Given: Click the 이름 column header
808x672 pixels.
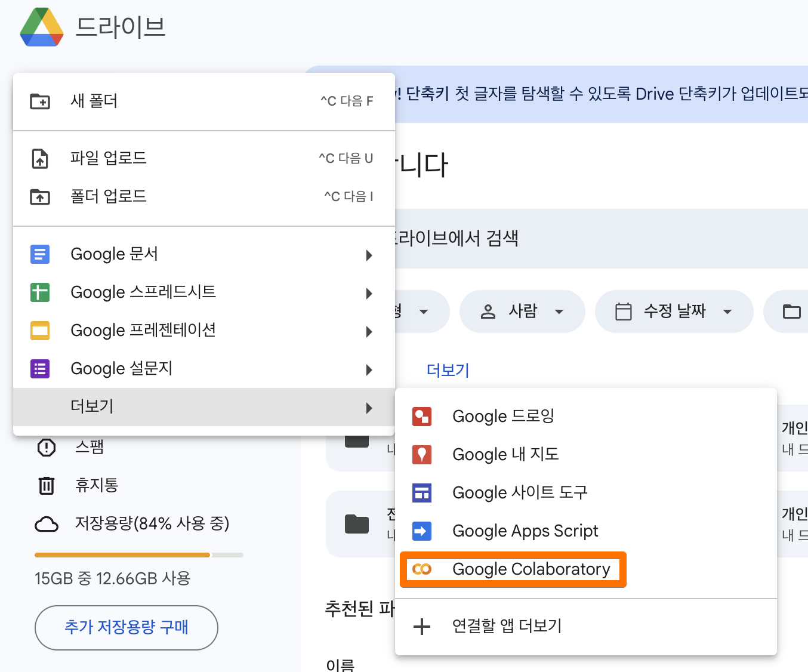Looking at the screenshot, I should click(x=340, y=665).
